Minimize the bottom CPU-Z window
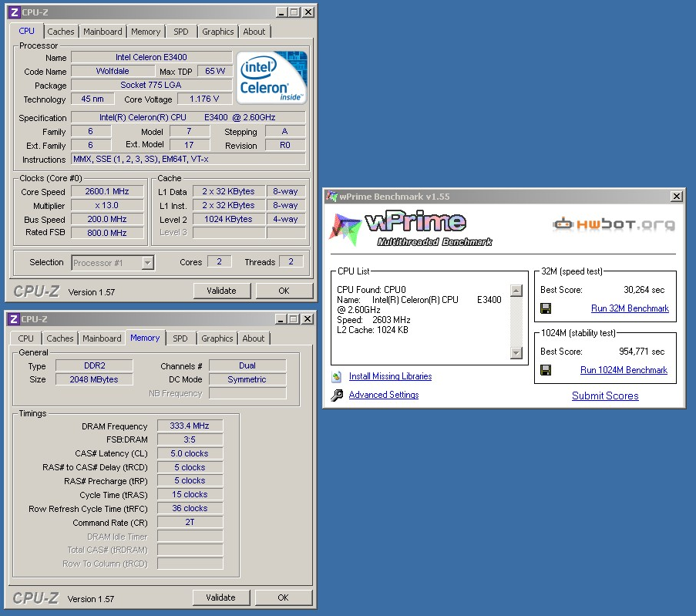The height and width of the screenshot is (616, 696). point(281,319)
